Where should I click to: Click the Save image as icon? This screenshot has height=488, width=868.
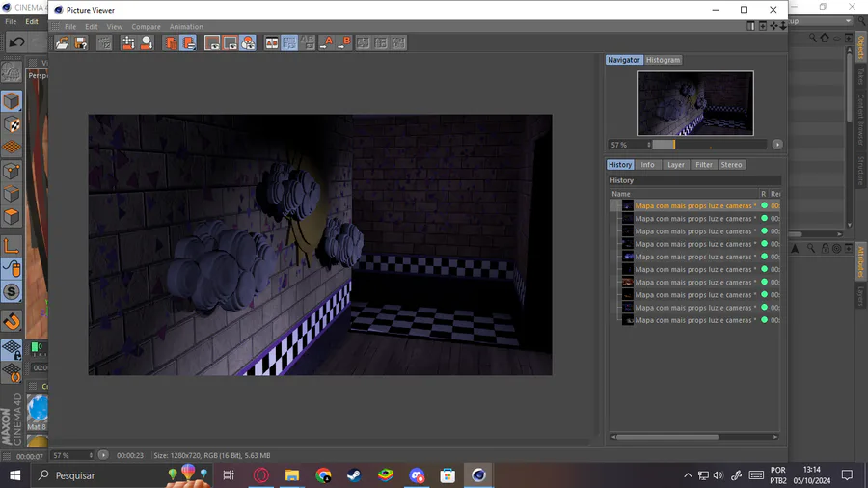(x=81, y=43)
